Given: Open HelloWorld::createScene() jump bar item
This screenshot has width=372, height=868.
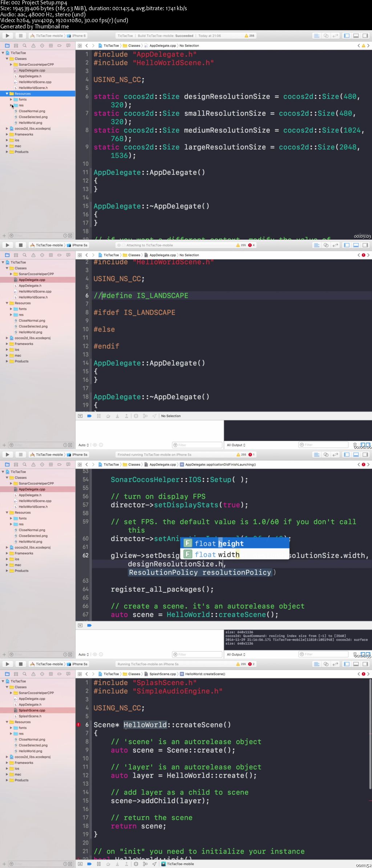Looking at the screenshot, I should [203, 674].
